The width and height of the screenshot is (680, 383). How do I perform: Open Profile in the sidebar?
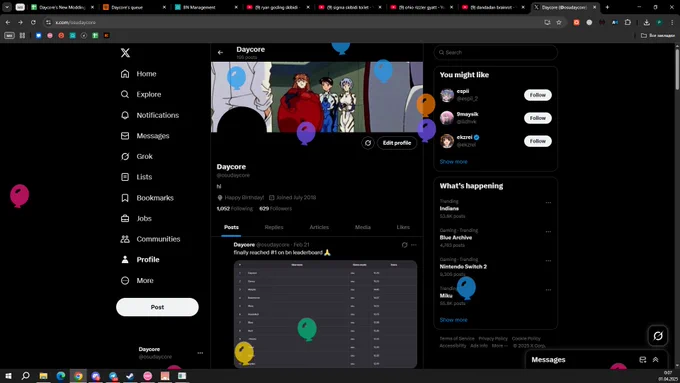(141, 259)
